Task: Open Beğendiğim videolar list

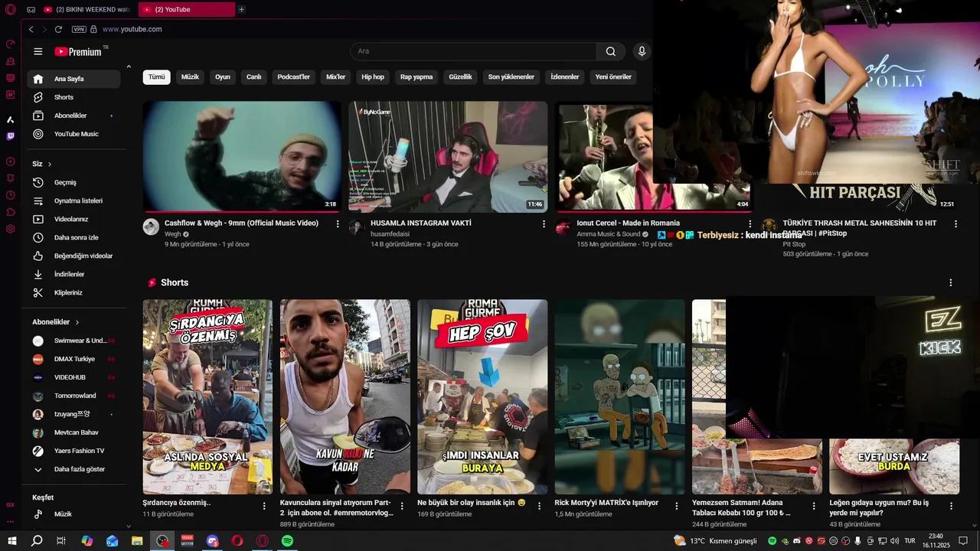Action: 73,256
